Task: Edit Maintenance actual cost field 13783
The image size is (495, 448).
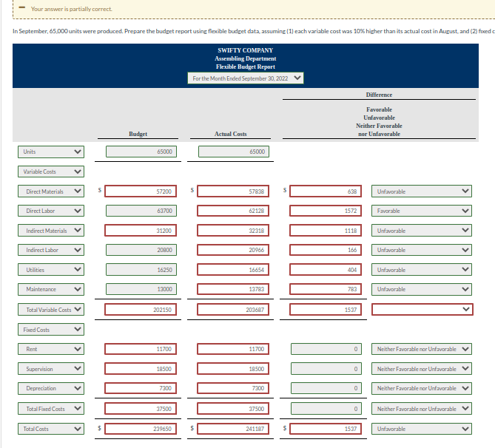Action: click(x=233, y=289)
